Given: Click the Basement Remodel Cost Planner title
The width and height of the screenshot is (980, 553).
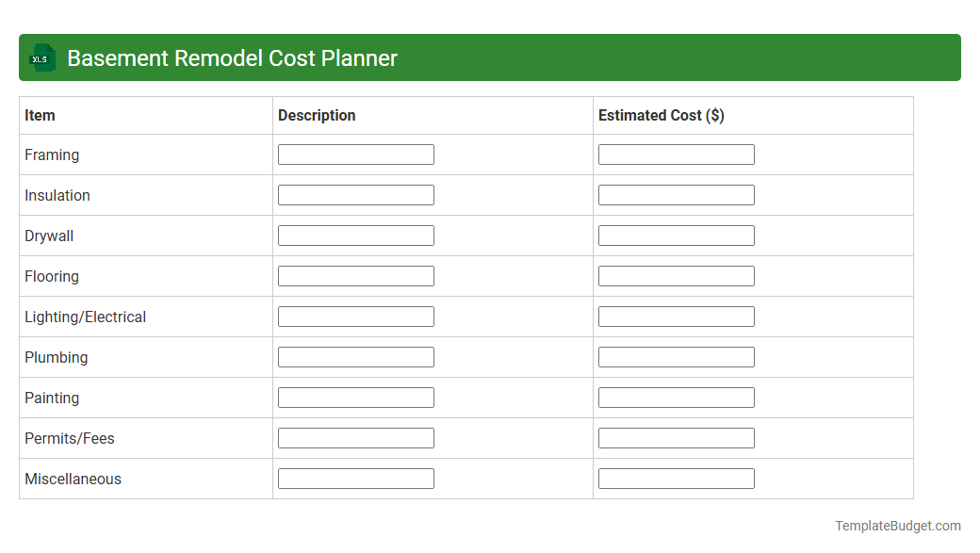Looking at the screenshot, I should 231,57.
